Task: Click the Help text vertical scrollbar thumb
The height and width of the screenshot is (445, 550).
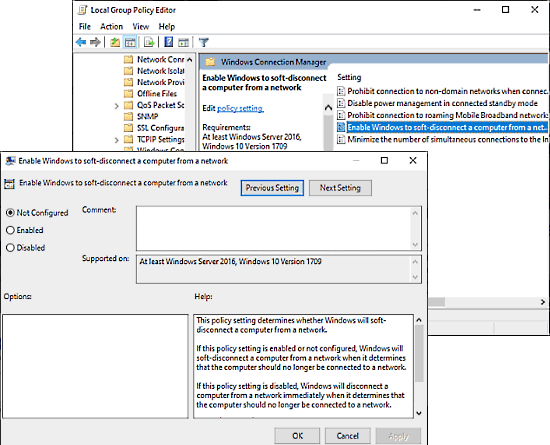Action: pyautogui.click(x=419, y=353)
